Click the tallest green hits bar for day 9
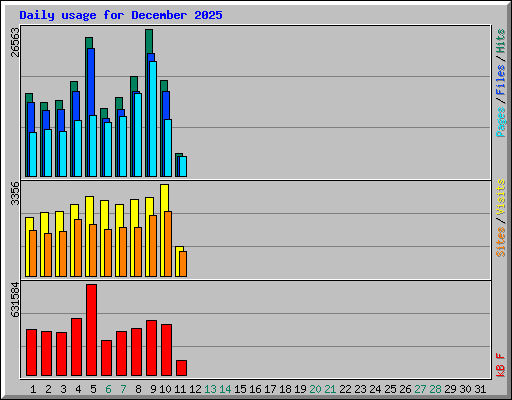Image resolution: width=512 pixels, height=400 pixels. [149, 41]
